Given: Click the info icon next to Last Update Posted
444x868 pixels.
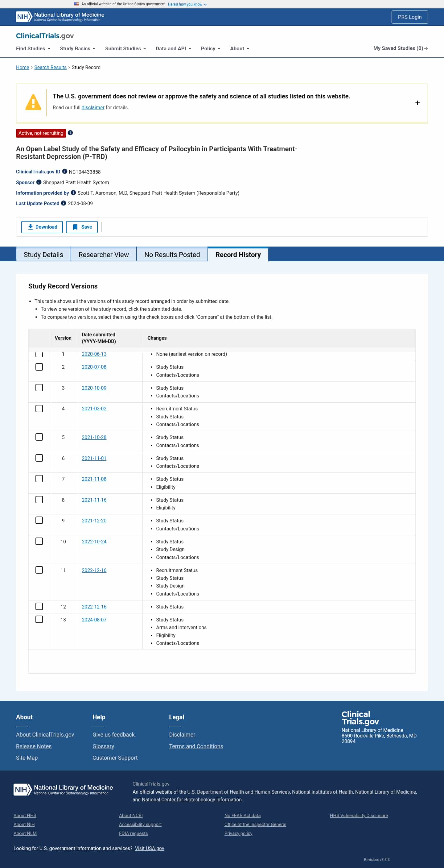Looking at the screenshot, I should click(63, 203).
